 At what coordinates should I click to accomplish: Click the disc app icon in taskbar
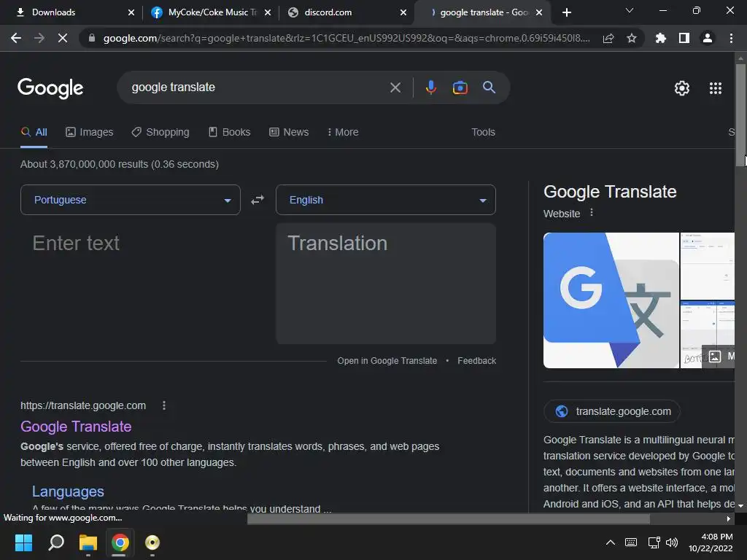(x=152, y=542)
